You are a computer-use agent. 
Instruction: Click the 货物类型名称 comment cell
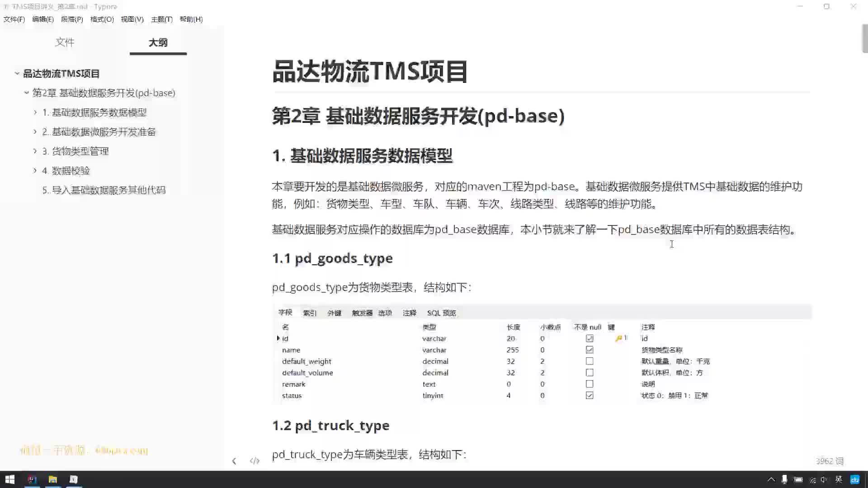[x=662, y=350]
